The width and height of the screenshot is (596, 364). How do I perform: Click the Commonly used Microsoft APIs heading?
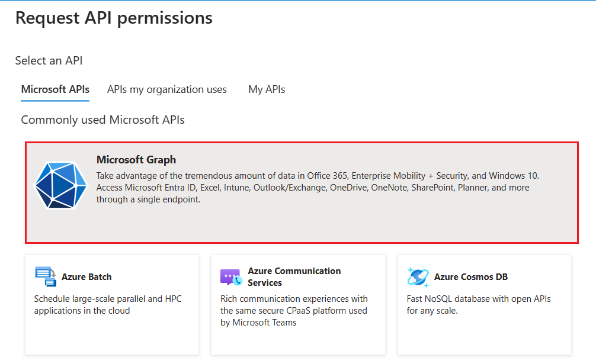tap(102, 120)
